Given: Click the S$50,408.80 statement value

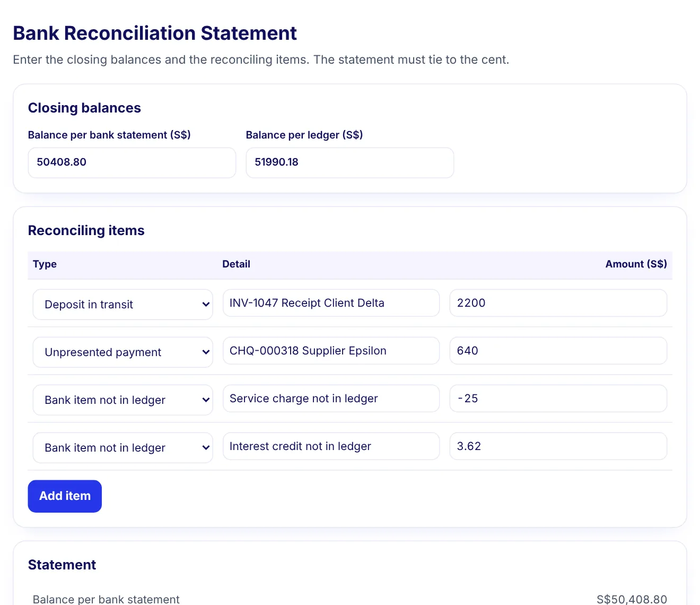Looking at the screenshot, I should click(632, 599).
